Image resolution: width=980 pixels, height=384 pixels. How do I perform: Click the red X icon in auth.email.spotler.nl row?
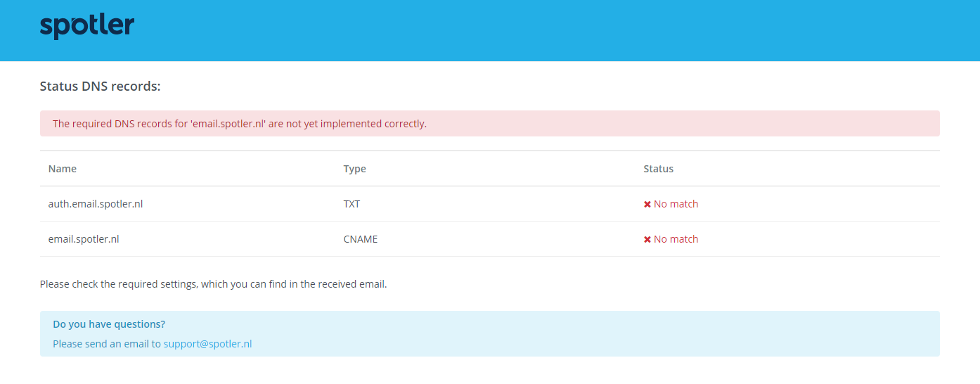pyautogui.click(x=647, y=205)
